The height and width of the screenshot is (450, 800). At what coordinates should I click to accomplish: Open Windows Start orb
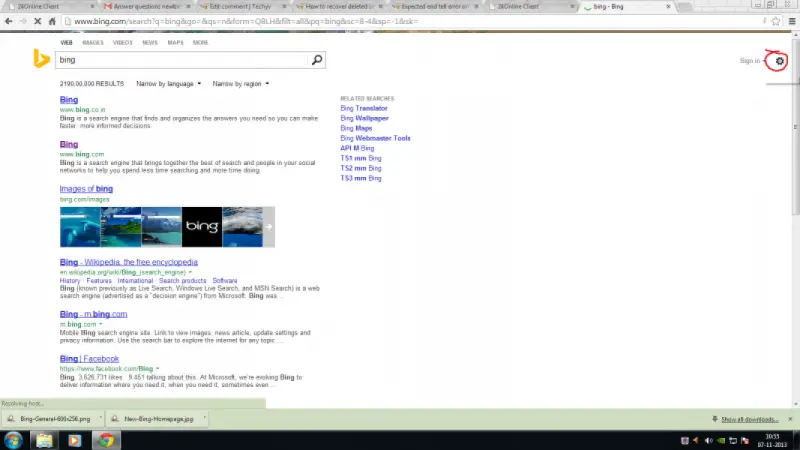[x=13, y=440]
